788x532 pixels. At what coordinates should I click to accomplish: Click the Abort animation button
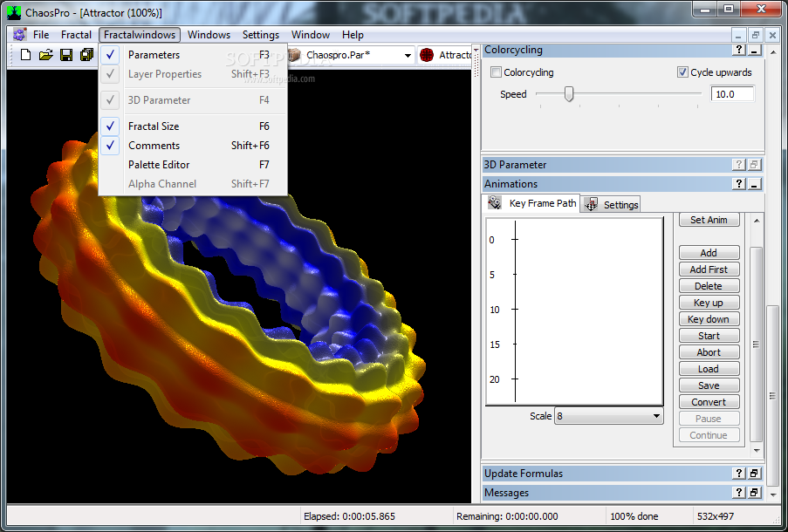tap(709, 352)
